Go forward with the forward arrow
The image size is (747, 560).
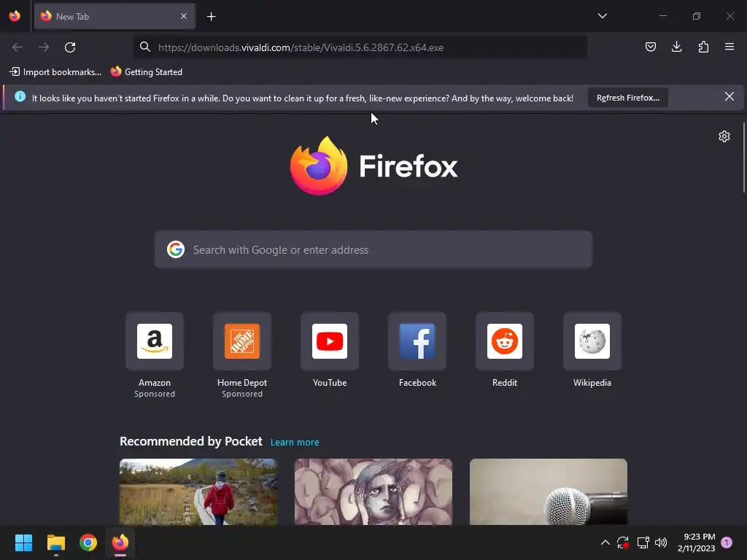[44, 47]
